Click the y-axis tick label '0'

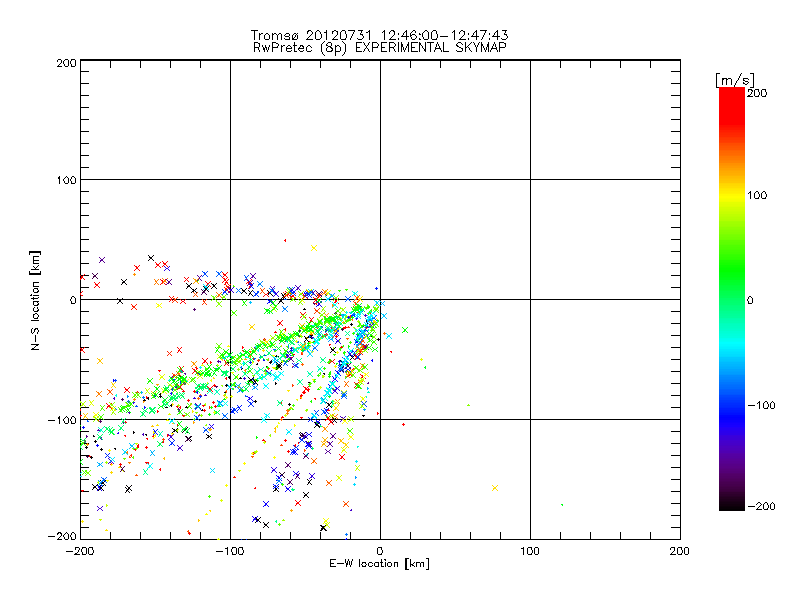pos(73,301)
